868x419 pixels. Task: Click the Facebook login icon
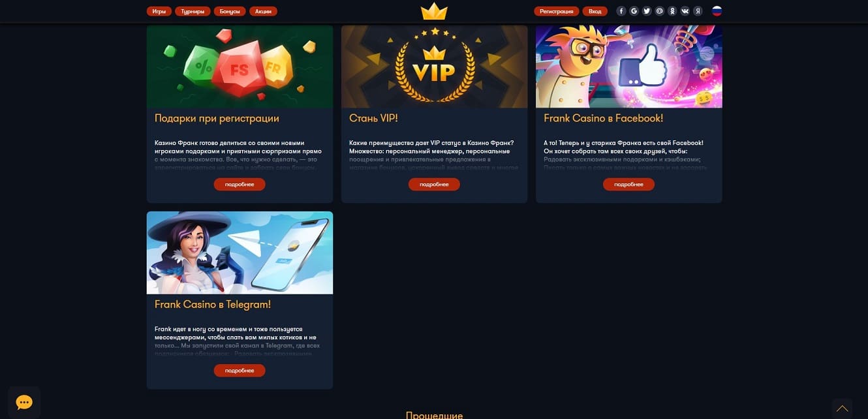click(621, 11)
